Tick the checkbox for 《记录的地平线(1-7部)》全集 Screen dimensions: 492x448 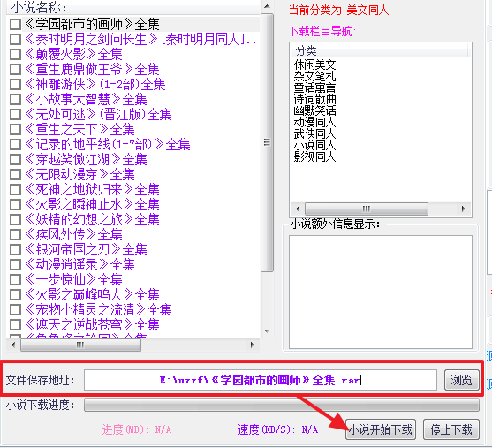(x=15, y=144)
